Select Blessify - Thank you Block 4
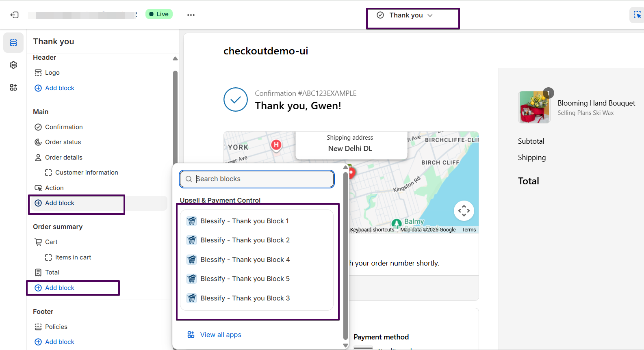The width and height of the screenshot is (644, 350). tap(245, 260)
